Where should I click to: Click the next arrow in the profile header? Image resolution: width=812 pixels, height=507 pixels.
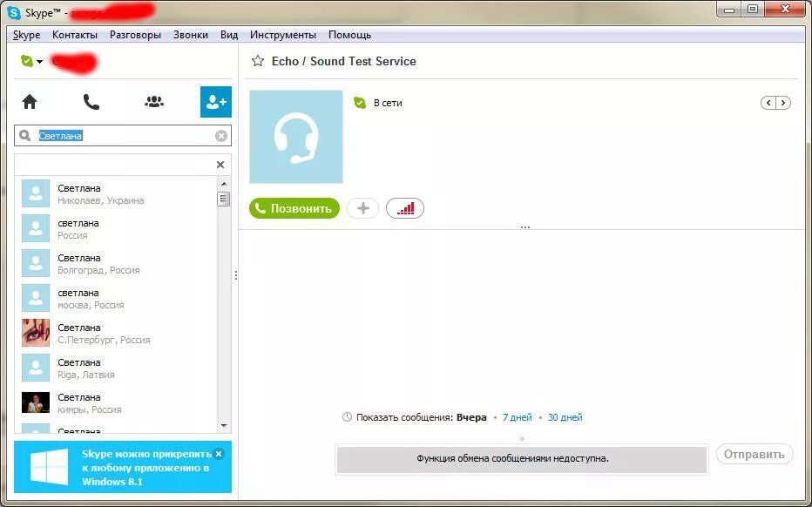[783, 103]
